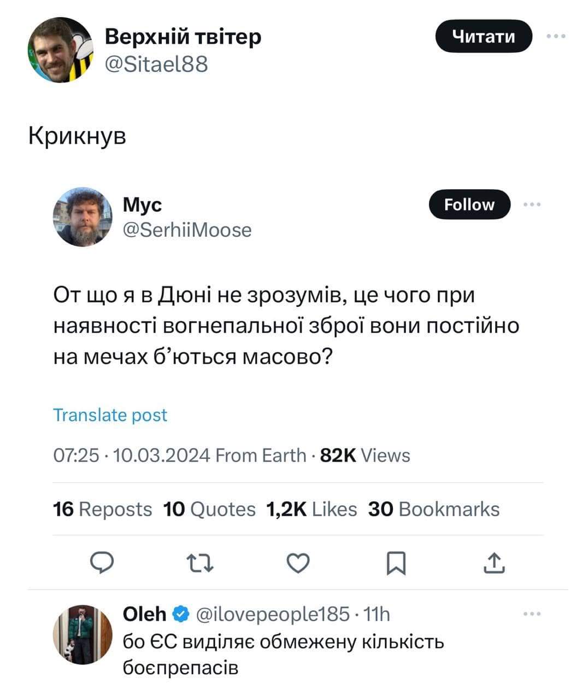Image resolution: width=588 pixels, height=700 pixels.
Task: View the 10 Quotes list
Action: click(209, 509)
